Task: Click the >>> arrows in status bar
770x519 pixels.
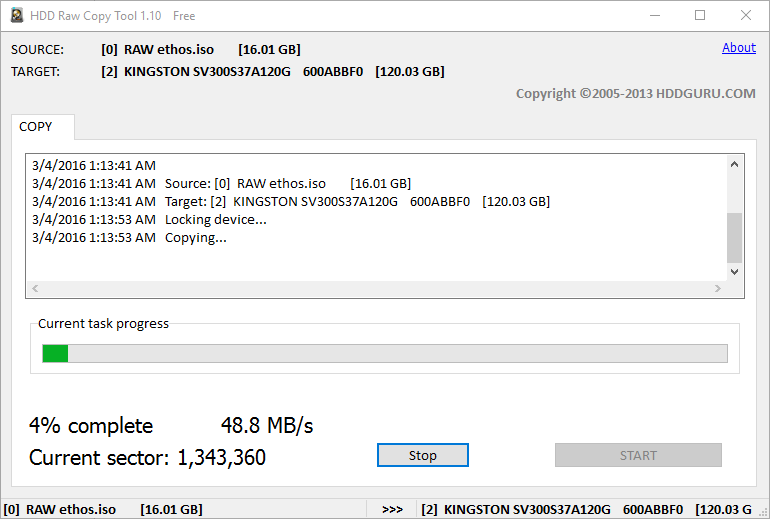Action: (x=392, y=510)
